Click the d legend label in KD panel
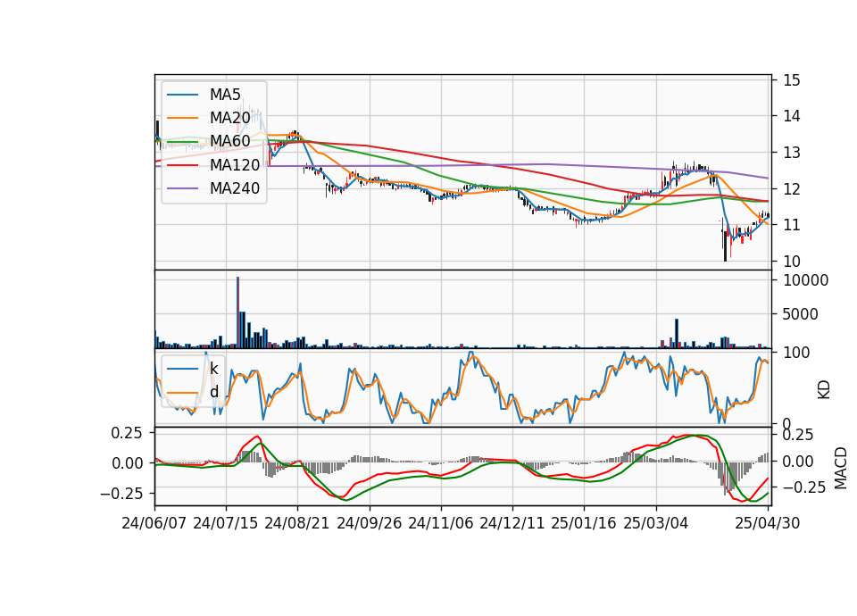 (213, 392)
